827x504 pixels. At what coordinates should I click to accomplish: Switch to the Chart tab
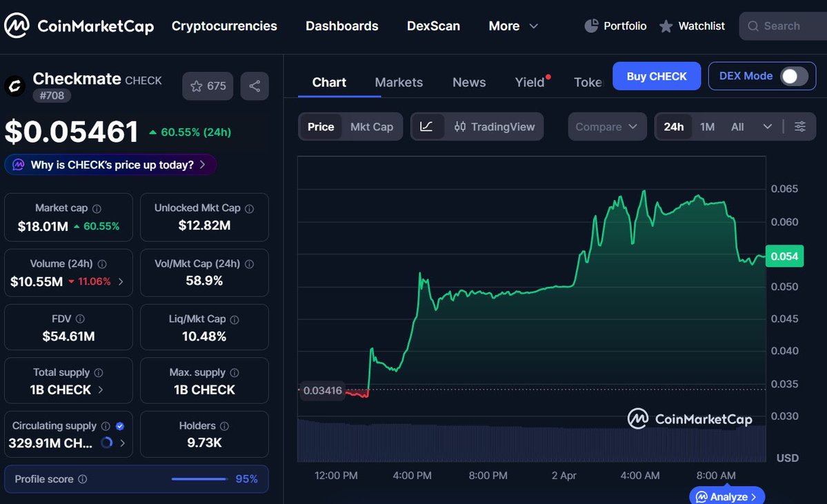click(329, 82)
